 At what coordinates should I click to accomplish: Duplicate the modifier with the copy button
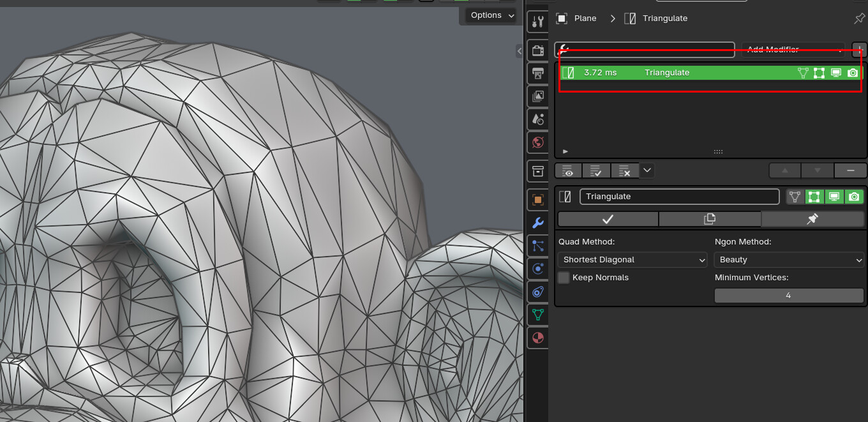710,219
